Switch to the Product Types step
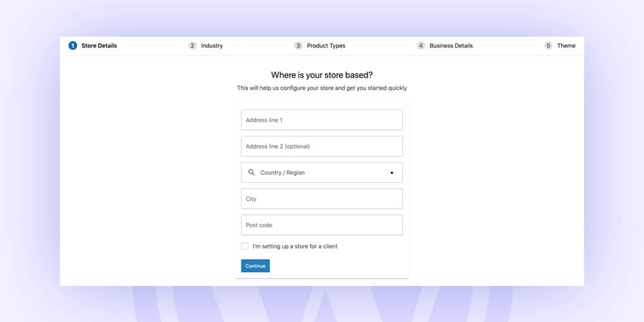Screen dimensions: 644x322 (326, 46)
